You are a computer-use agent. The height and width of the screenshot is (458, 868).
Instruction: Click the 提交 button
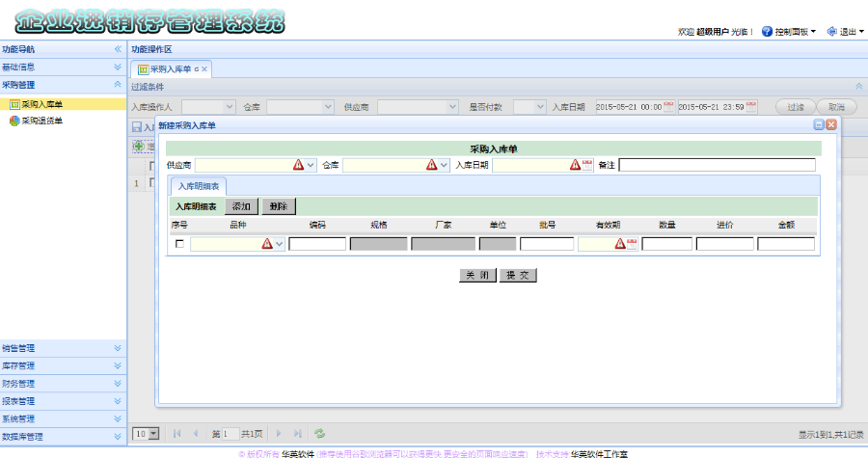pos(518,275)
